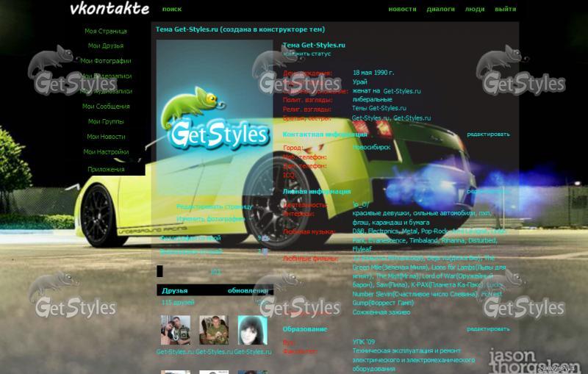Click the birthday value 18 мая 1990 г.
588x374 pixels.
[373, 73]
